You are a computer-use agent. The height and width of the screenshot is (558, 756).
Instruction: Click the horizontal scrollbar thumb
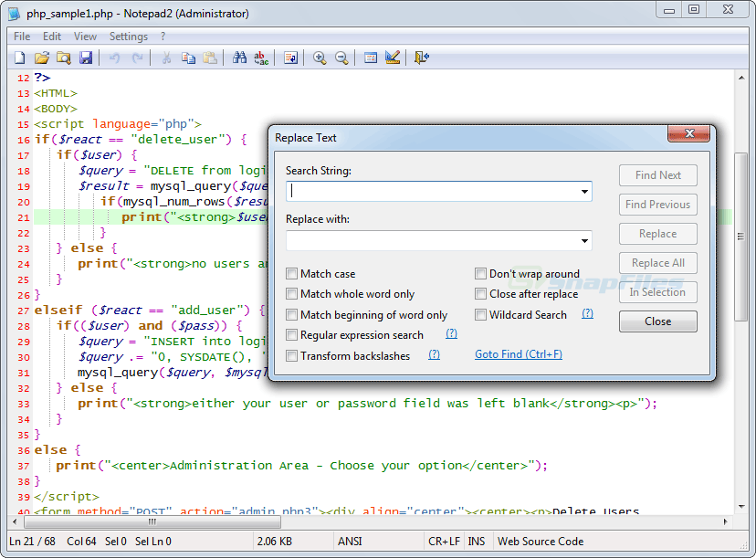point(152,521)
